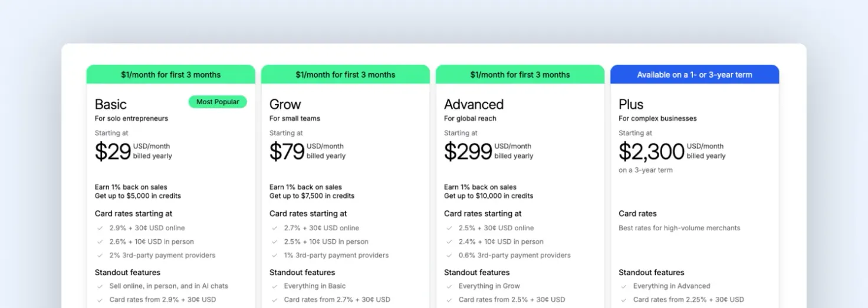Click the $2,300 Plus price
This screenshot has height=308, width=868.
click(652, 152)
